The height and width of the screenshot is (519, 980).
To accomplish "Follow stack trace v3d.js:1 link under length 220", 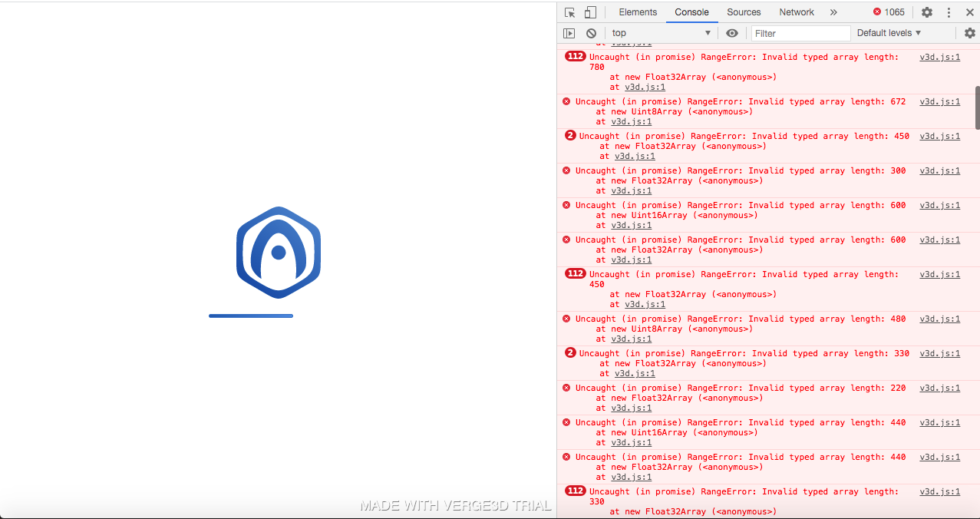I will point(632,408).
